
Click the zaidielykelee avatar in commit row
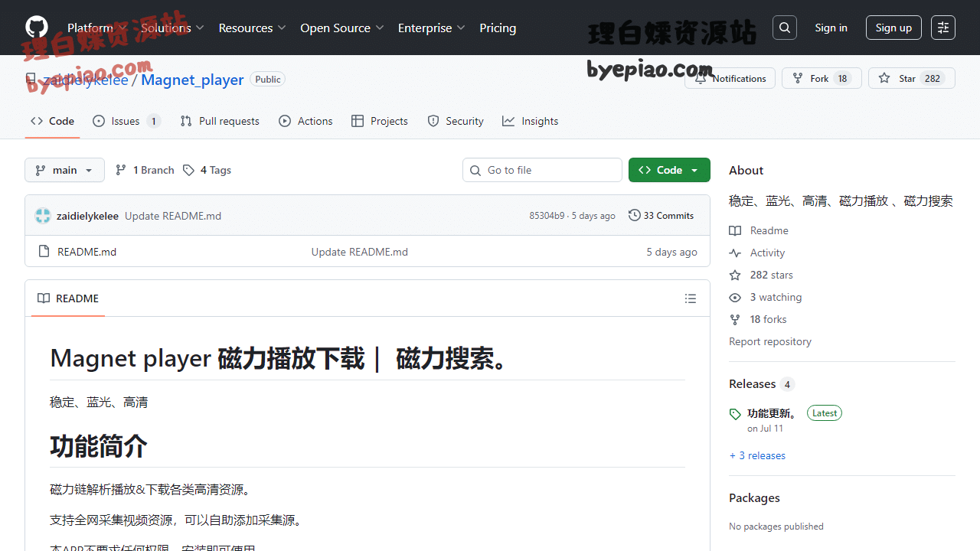click(x=43, y=216)
